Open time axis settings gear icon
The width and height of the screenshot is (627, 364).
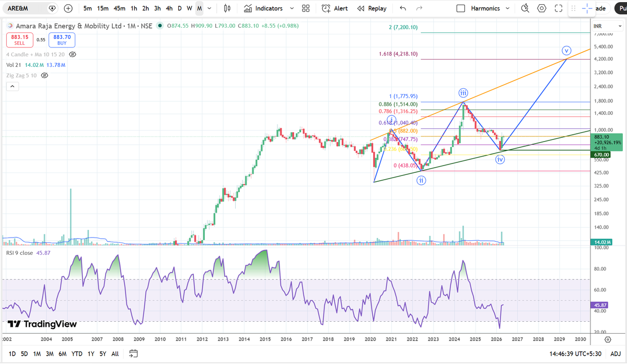point(608,339)
